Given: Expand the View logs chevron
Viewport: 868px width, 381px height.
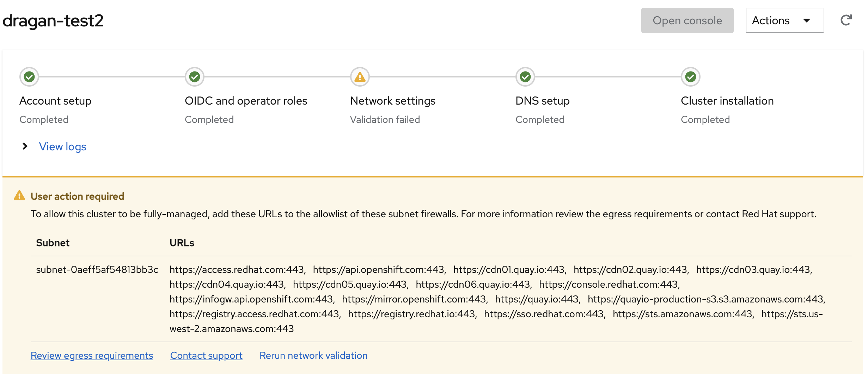Looking at the screenshot, I should tap(25, 146).
